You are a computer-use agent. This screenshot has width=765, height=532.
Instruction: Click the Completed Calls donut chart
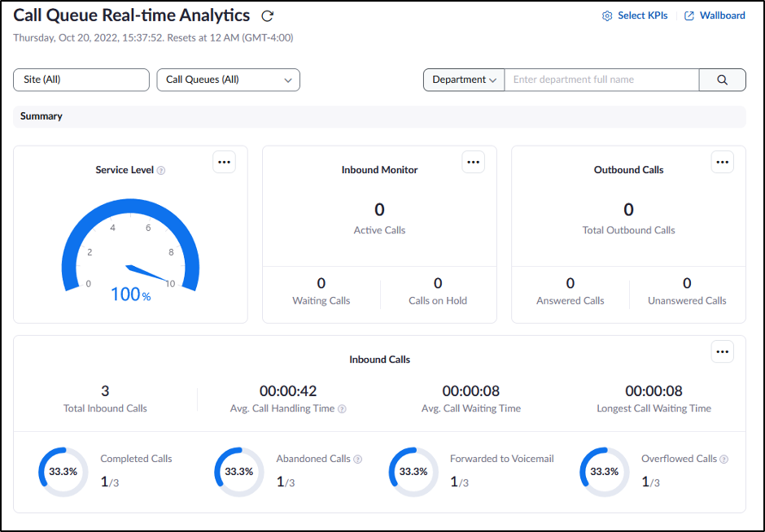(63, 471)
